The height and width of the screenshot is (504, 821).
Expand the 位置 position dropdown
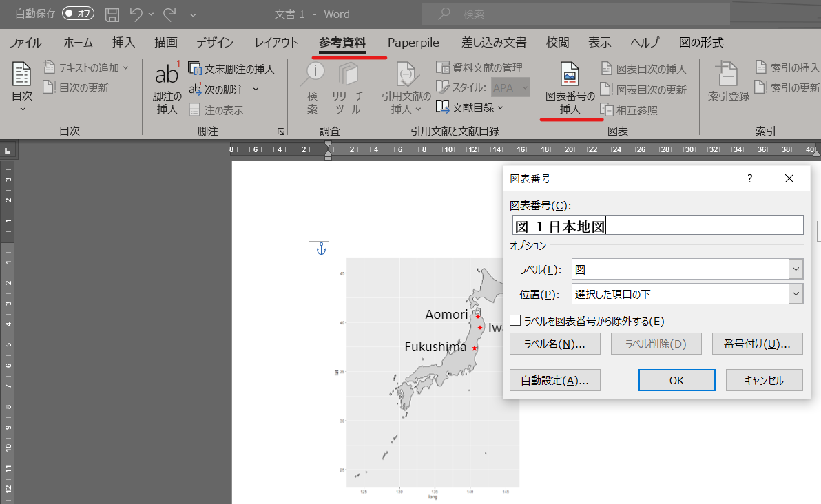coord(796,294)
